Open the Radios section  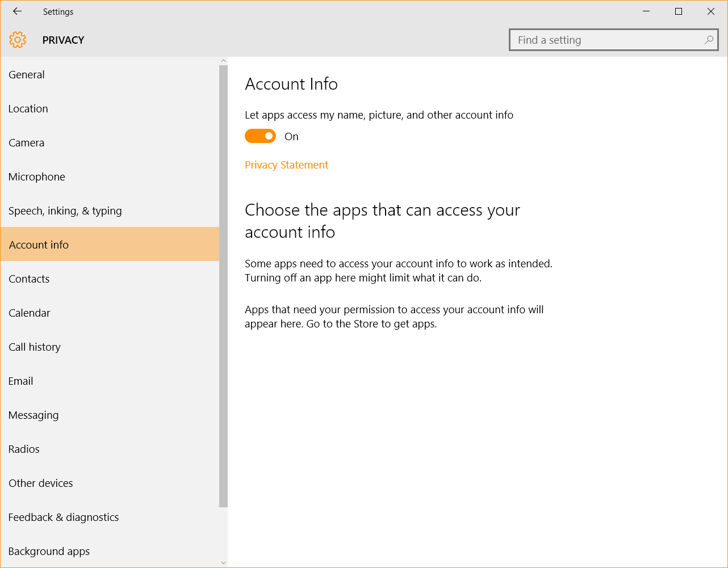(x=110, y=449)
